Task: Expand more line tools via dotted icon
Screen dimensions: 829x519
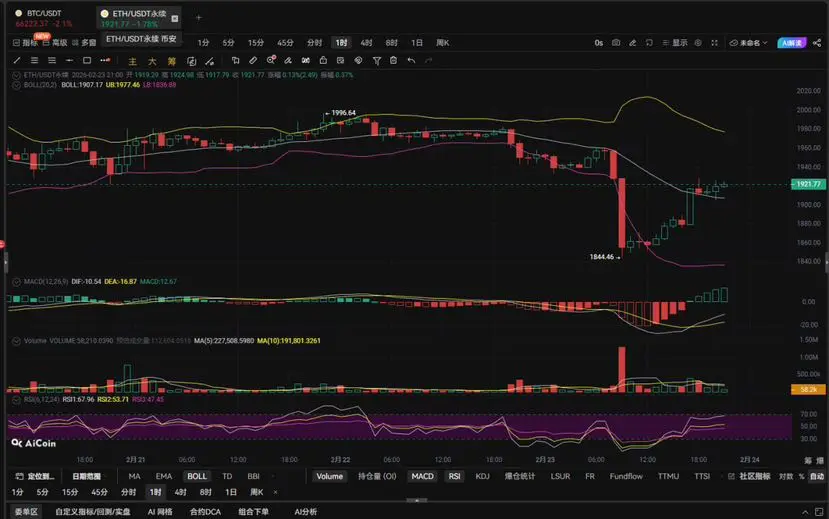Action: point(105,61)
